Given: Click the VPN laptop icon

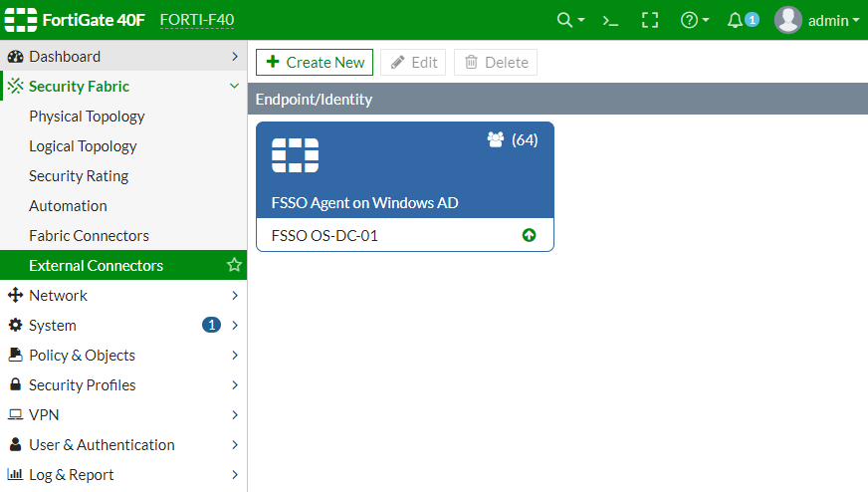Looking at the screenshot, I should (x=16, y=414).
